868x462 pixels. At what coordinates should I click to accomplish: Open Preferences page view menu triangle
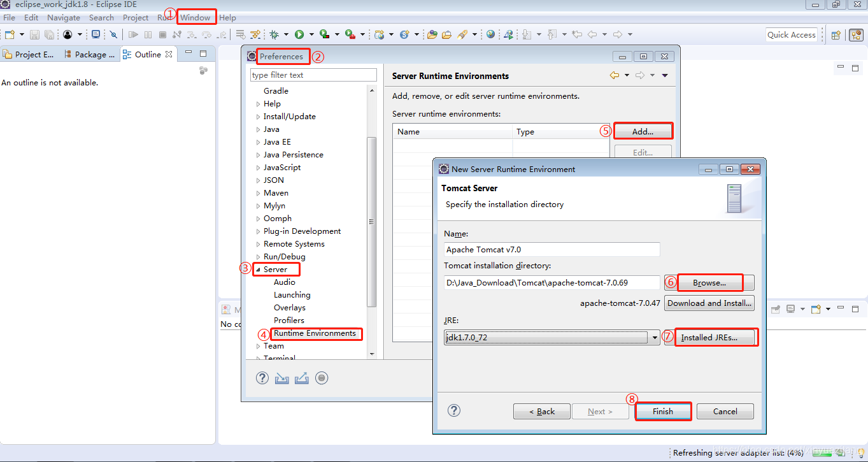click(x=665, y=75)
